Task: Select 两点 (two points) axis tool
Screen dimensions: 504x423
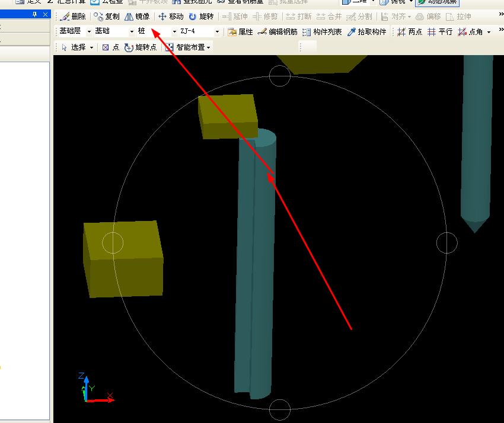Action: pyautogui.click(x=410, y=32)
